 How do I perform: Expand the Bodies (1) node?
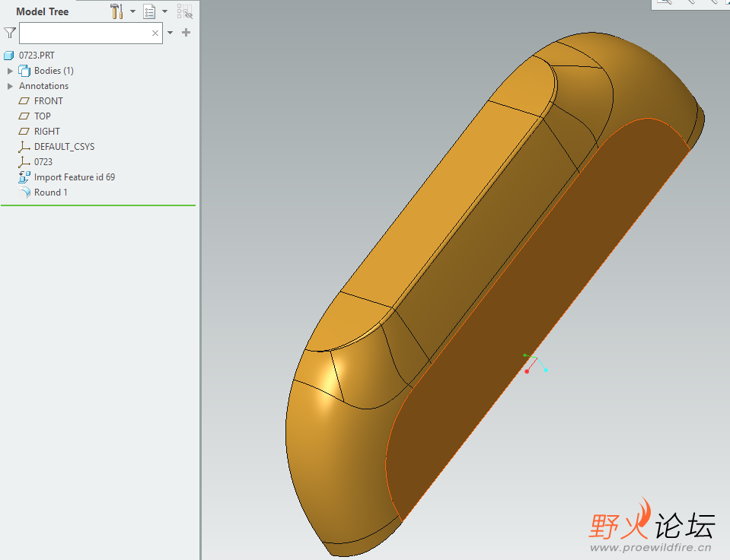(10, 71)
